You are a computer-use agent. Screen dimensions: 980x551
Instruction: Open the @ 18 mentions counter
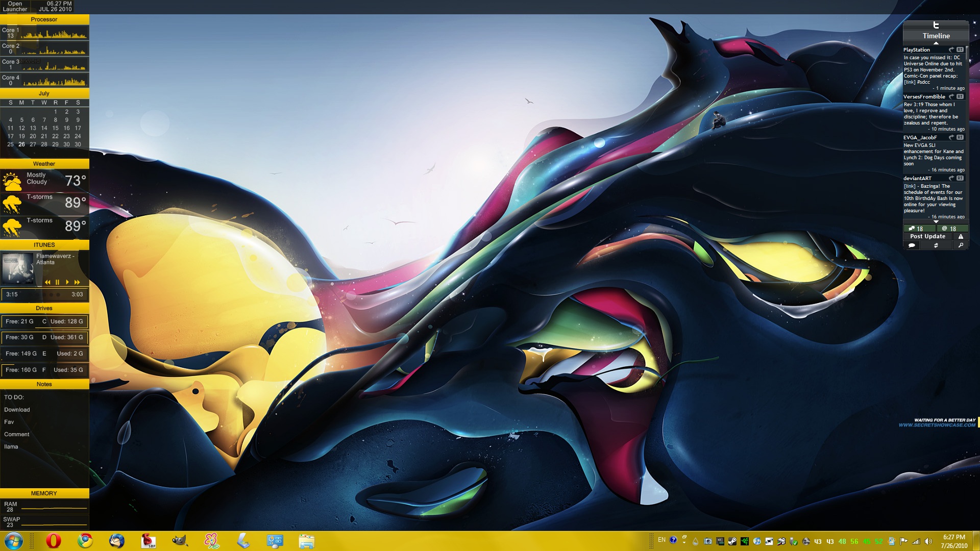click(x=952, y=229)
